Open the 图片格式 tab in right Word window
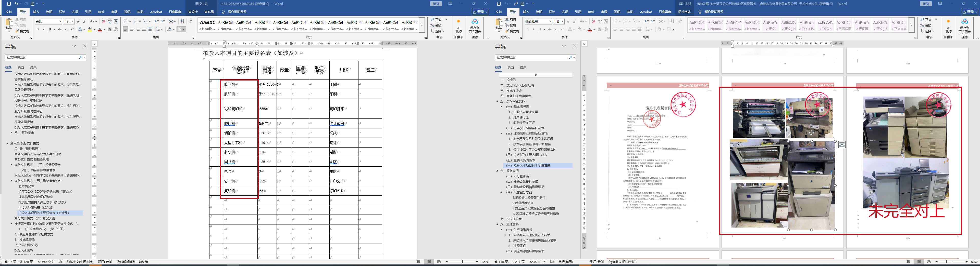This screenshot has width=980, height=266. tap(684, 12)
